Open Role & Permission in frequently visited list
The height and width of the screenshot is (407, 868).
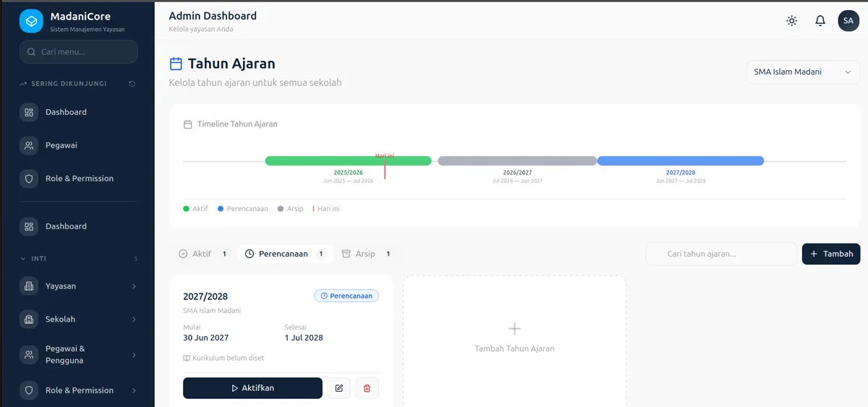(78, 179)
